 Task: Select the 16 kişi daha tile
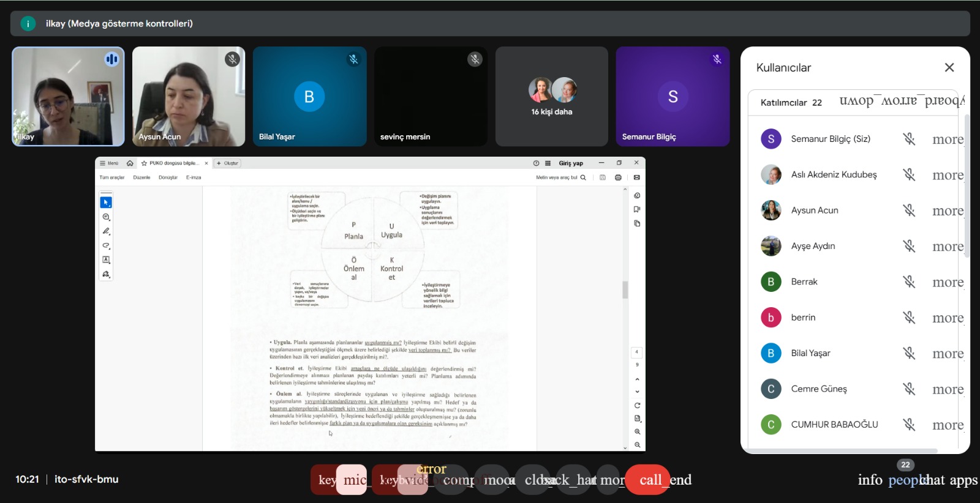(551, 97)
